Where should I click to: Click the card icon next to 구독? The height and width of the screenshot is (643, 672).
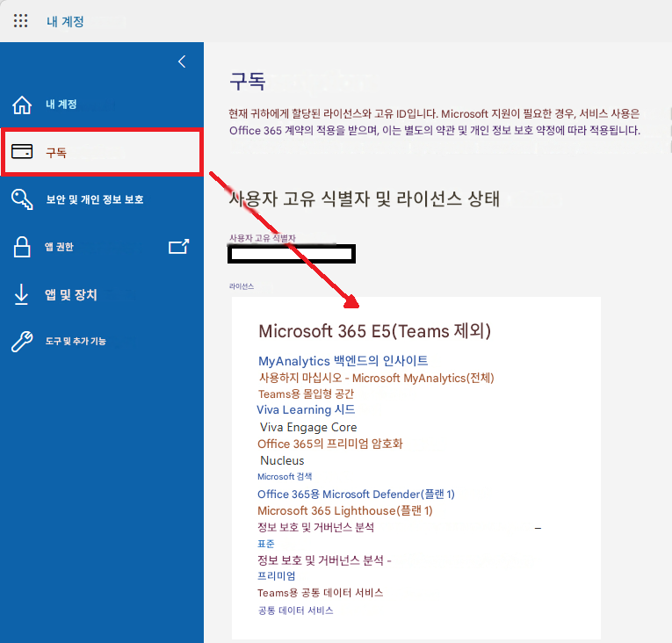pyautogui.click(x=22, y=151)
